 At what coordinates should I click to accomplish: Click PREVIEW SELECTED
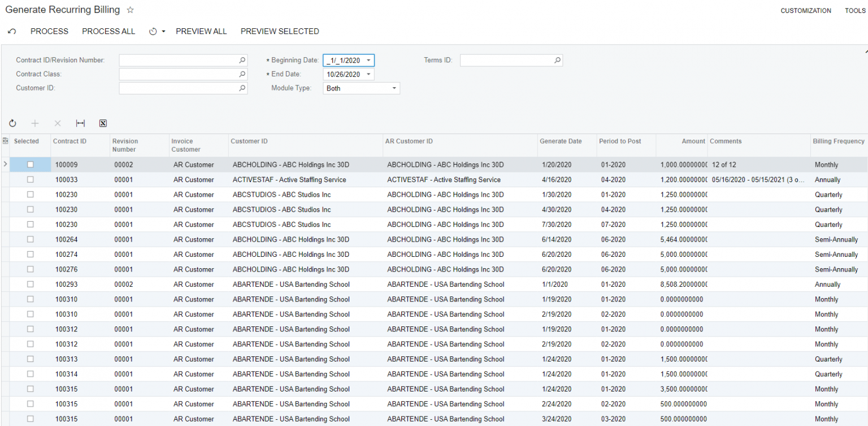click(280, 31)
